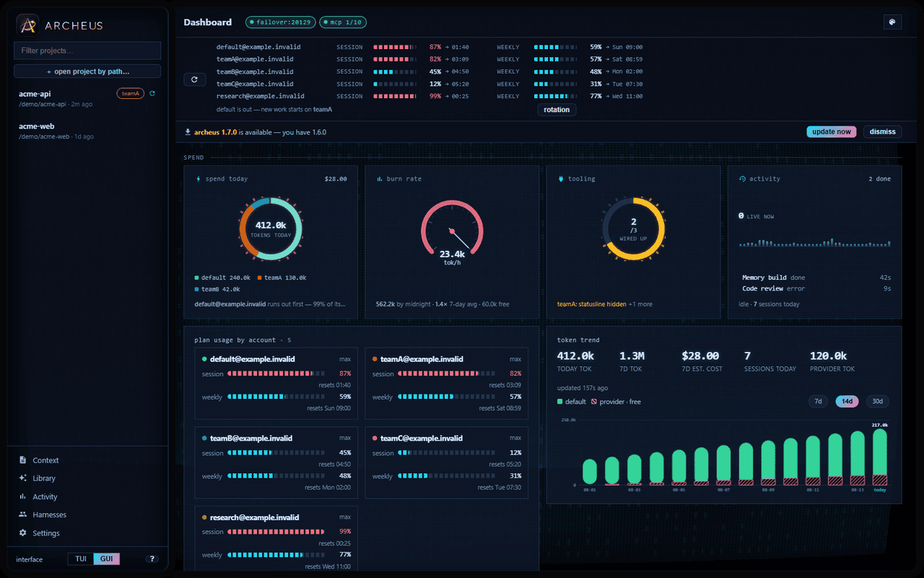Screen dimensions: 924x578
Task: Open the acme-api project
Action: tap(87, 98)
